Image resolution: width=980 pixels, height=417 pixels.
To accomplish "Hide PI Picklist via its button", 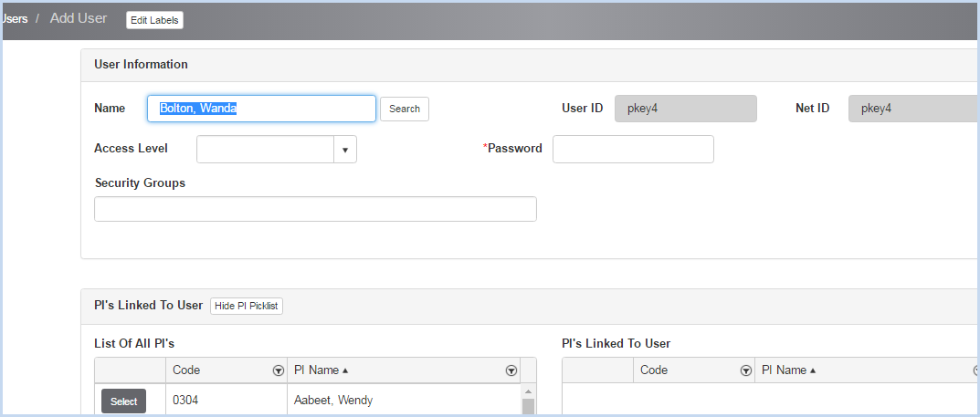I will coord(247,306).
